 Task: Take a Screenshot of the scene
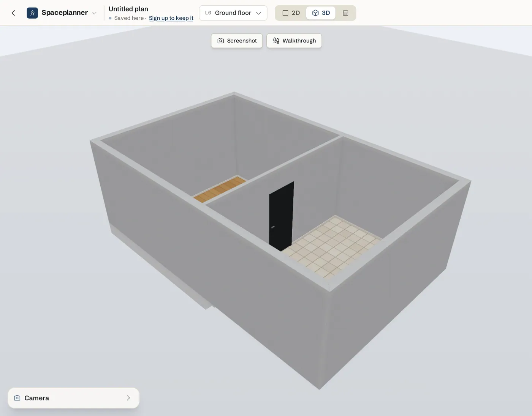[x=237, y=41]
